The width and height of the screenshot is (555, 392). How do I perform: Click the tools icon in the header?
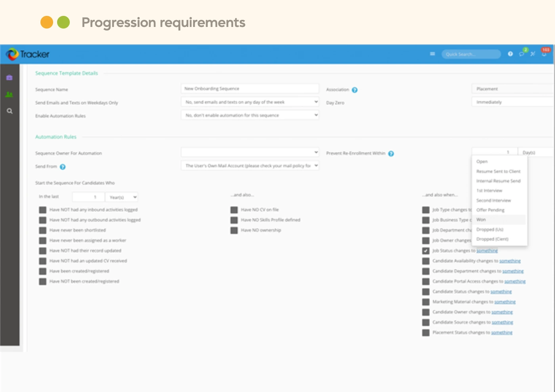(533, 54)
